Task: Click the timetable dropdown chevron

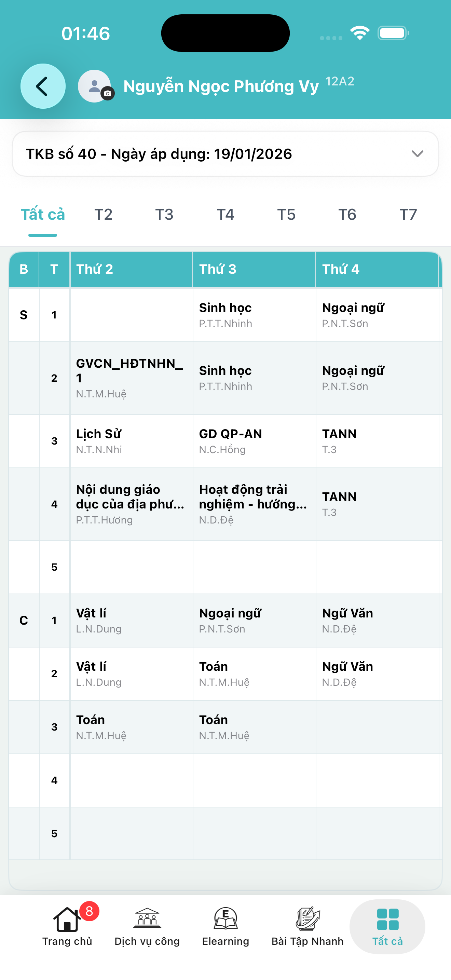Action: point(417,154)
